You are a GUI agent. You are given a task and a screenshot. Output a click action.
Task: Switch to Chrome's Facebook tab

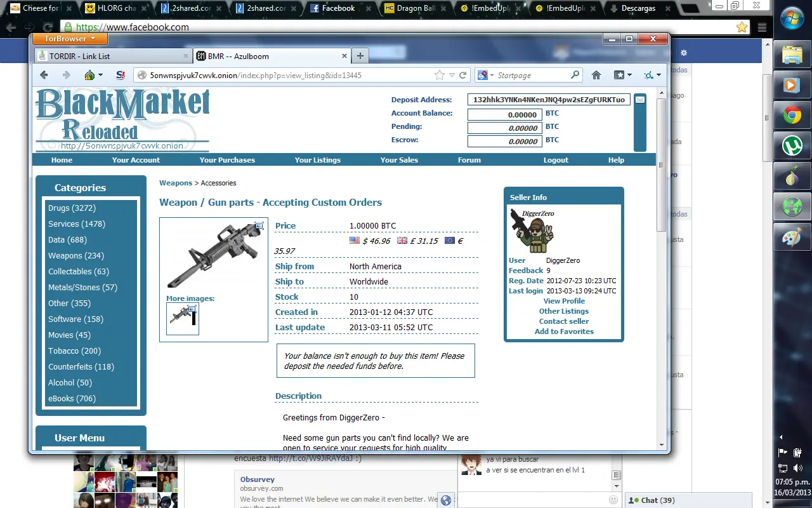point(338,8)
